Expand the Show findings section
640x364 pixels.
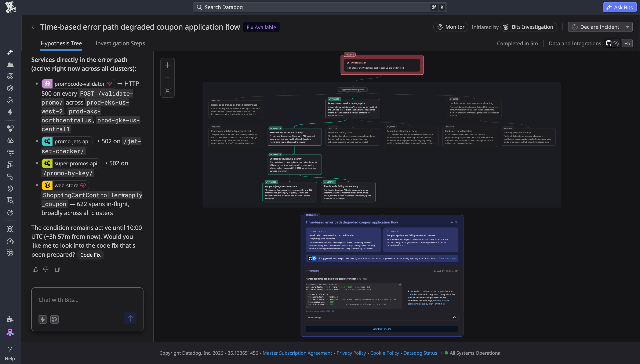point(382,317)
